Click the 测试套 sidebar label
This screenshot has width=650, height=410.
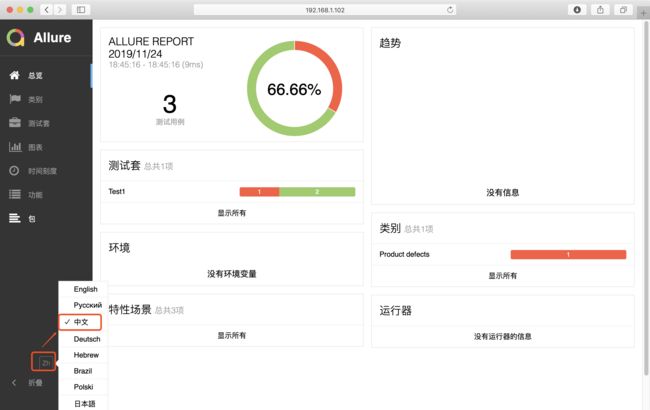coord(39,123)
